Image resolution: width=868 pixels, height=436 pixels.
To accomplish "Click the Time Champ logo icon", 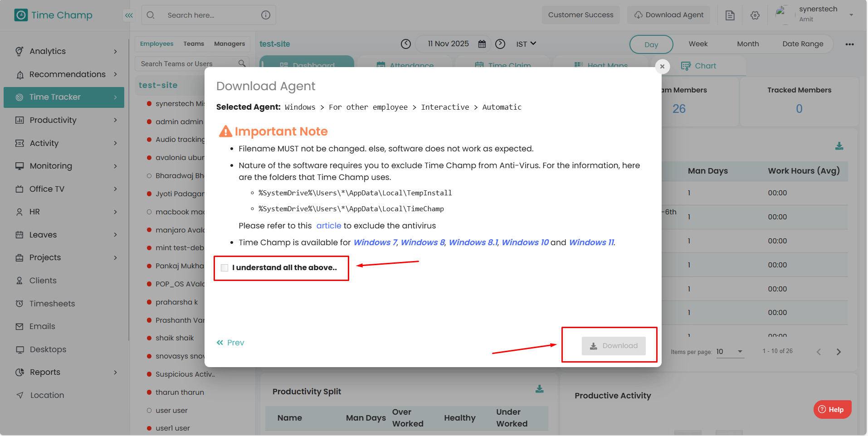I will pyautogui.click(x=21, y=15).
